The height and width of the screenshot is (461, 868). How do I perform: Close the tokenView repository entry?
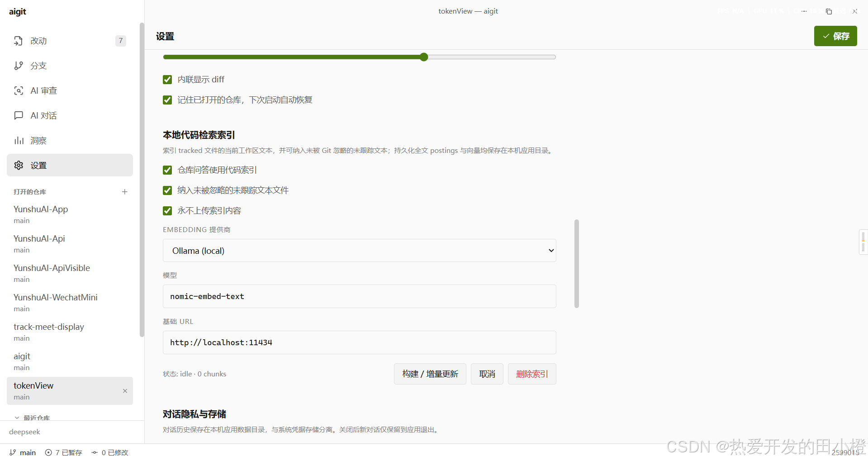[x=125, y=391]
